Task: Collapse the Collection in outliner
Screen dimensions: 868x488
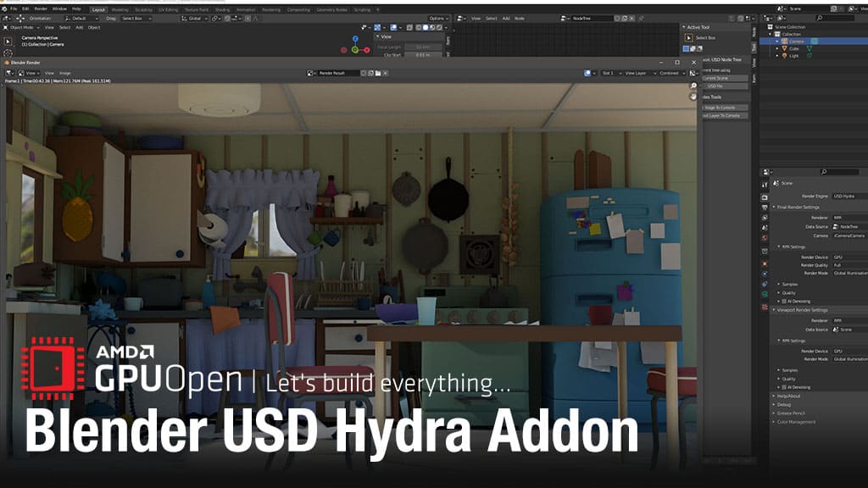Action: pos(771,34)
